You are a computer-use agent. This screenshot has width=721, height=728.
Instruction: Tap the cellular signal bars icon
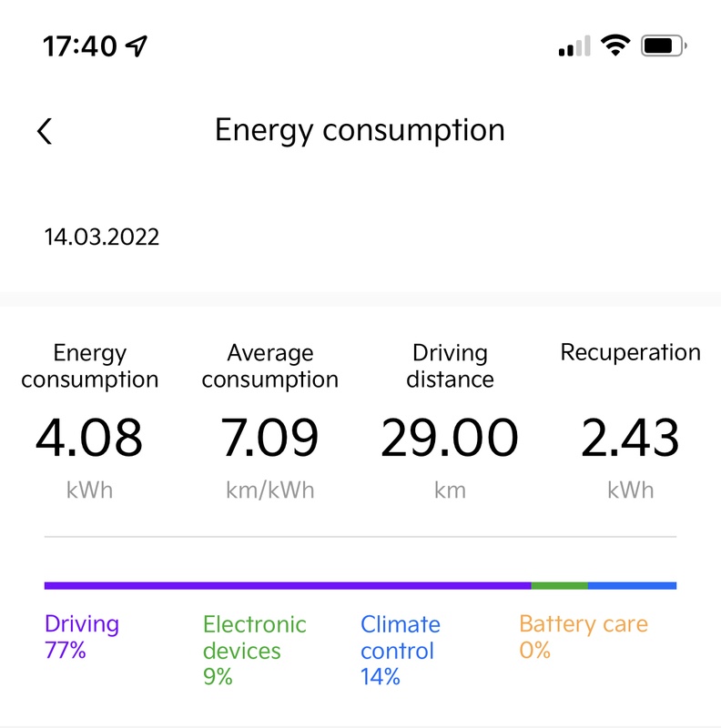574,45
